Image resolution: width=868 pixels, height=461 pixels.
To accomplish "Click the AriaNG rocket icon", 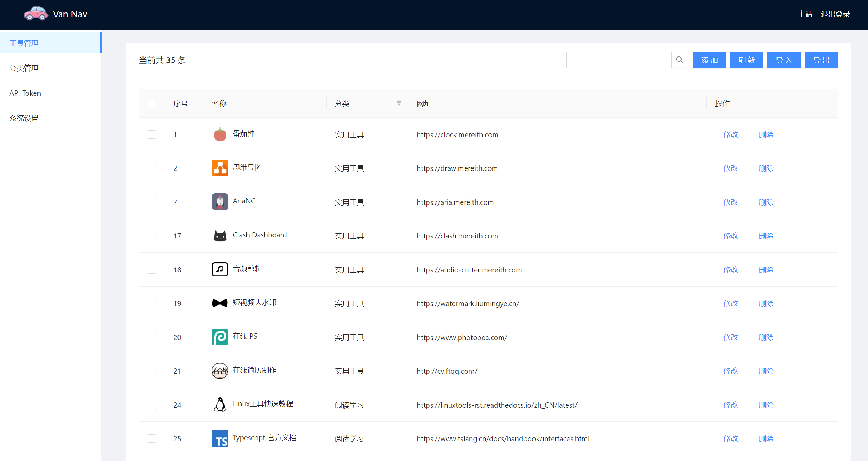I will (x=220, y=202).
